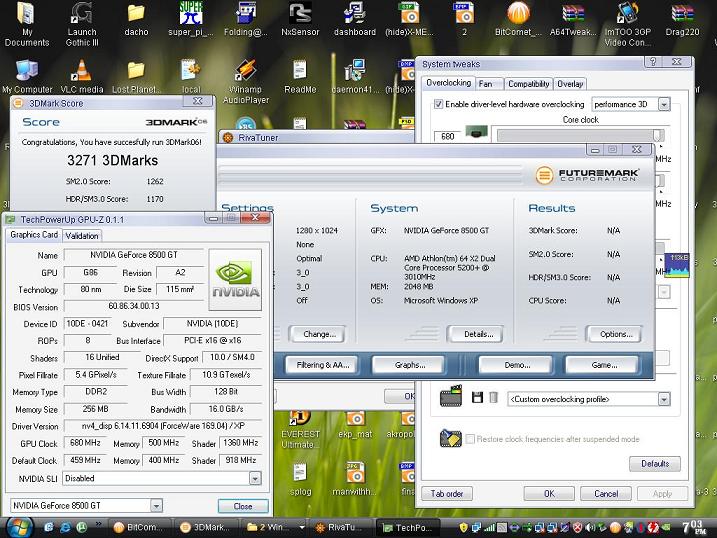
Task: Open Filtering & AA... in 3DMark
Action: point(322,365)
